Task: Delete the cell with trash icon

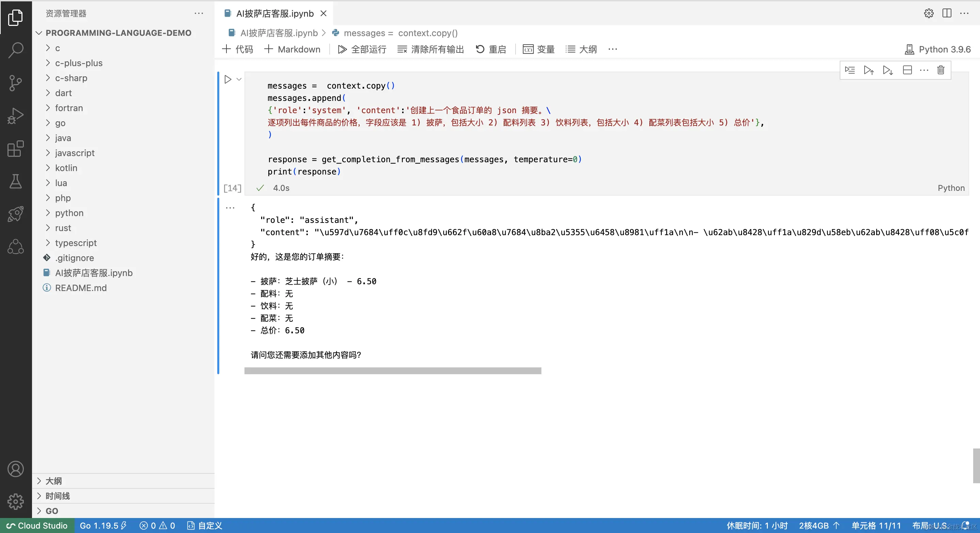Action: coord(941,70)
